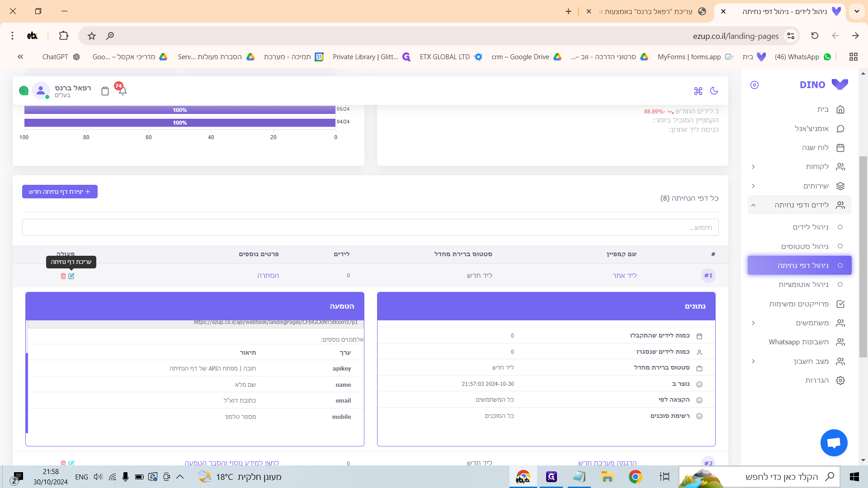Click the zoom magnifier icon in address bar

110,36
